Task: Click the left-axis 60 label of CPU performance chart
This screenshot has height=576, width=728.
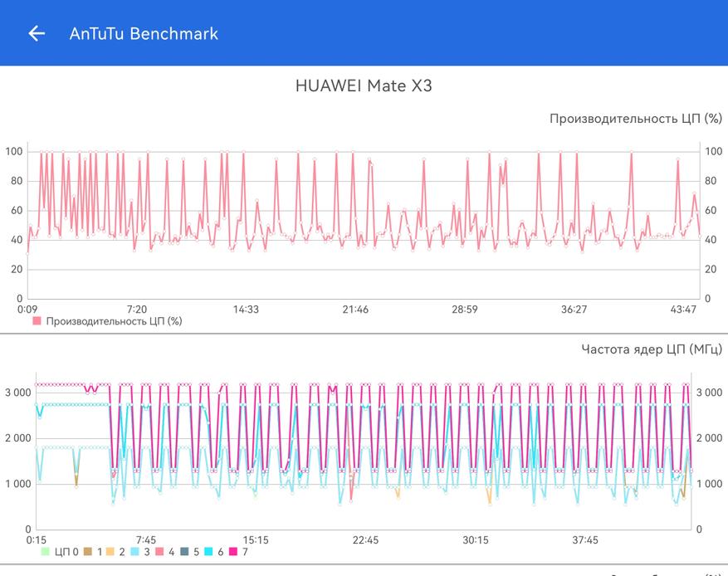Action: 17,210
